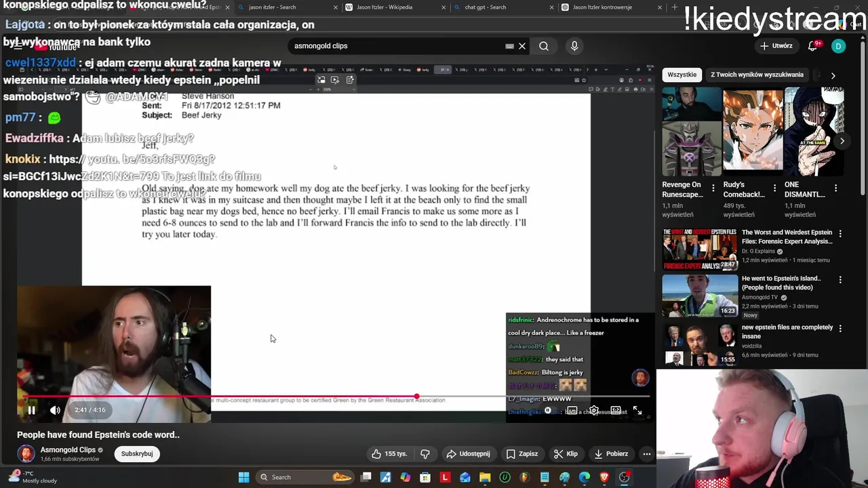Clear the search text with the X
The image size is (868, 488).
click(x=522, y=46)
